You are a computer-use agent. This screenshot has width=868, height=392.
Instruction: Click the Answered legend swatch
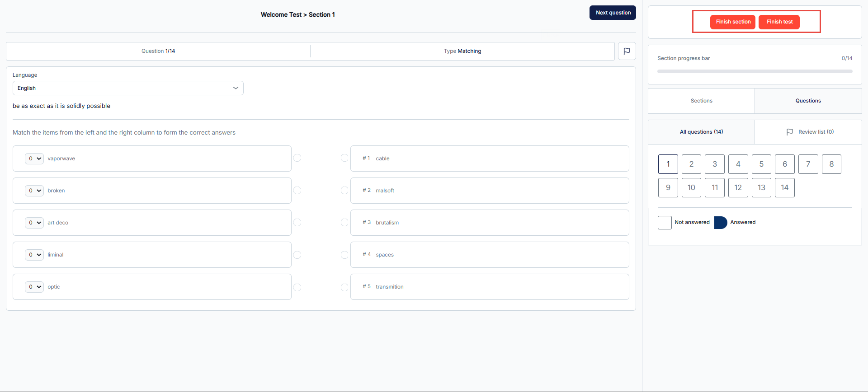(x=721, y=223)
